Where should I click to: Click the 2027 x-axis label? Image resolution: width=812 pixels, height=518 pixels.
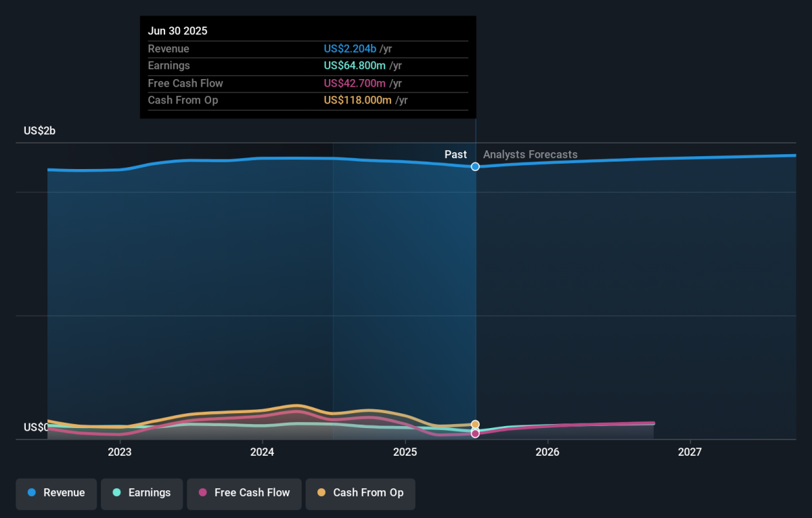690,452
